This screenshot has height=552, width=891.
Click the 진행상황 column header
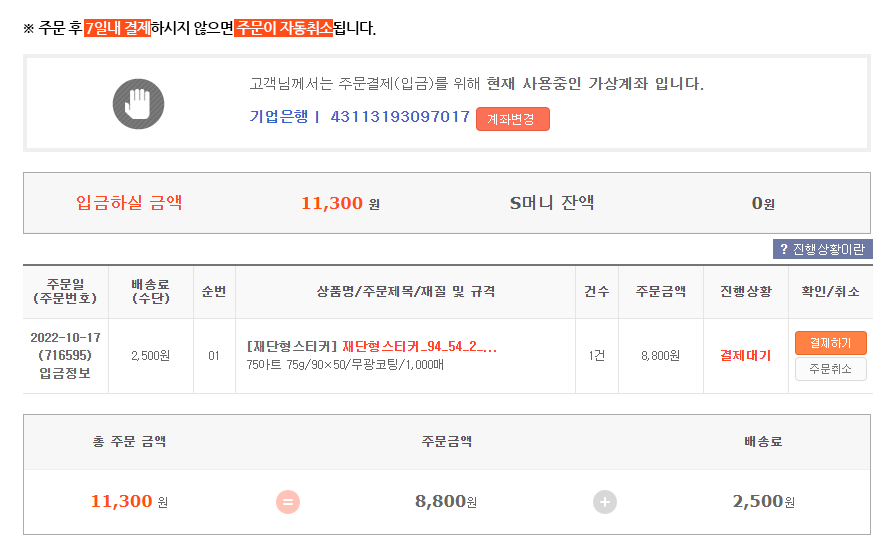745,292
